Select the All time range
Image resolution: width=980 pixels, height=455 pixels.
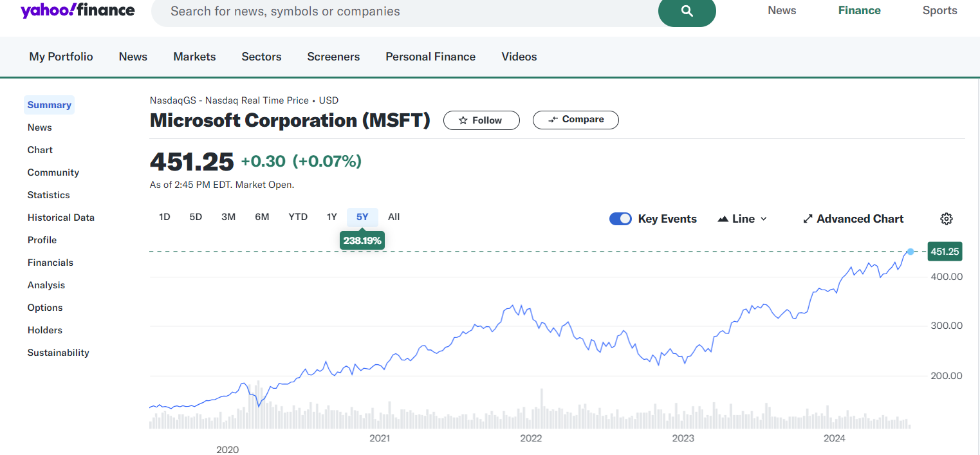click(394, 217)
